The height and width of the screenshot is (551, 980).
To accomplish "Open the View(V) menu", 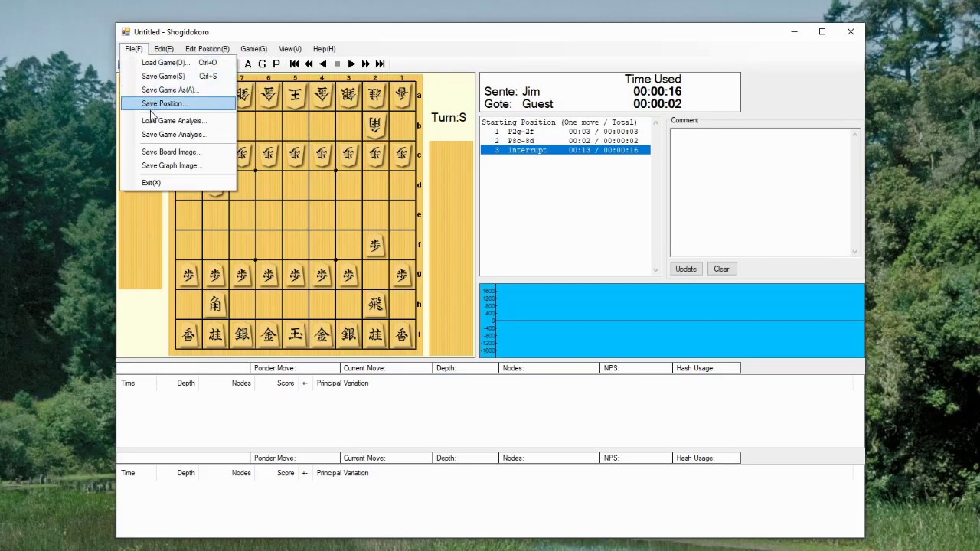I will (289, 49).
